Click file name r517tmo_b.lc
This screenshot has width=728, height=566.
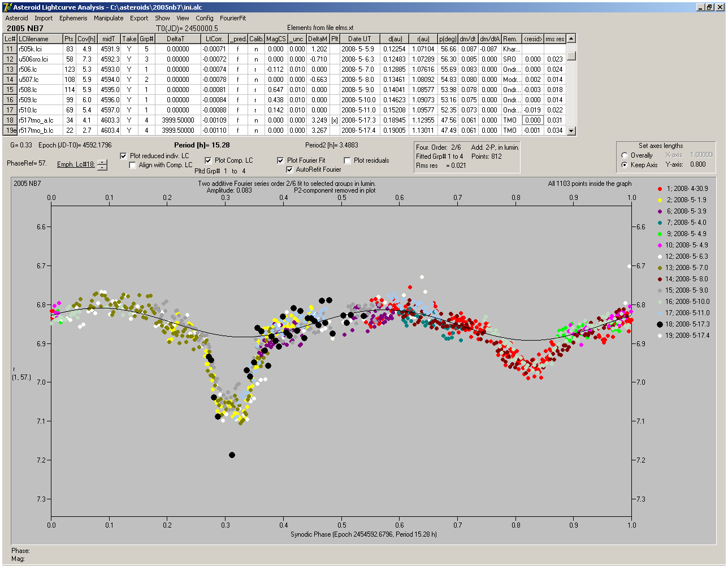[x=39, y=130]
